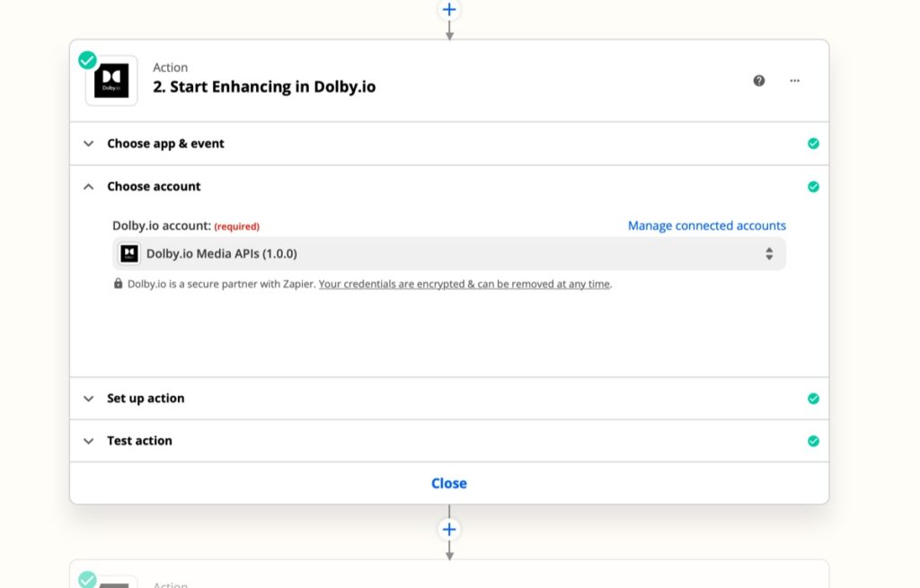Open Manage connected accounts link
Screen dimensions: 920x588
706,225
